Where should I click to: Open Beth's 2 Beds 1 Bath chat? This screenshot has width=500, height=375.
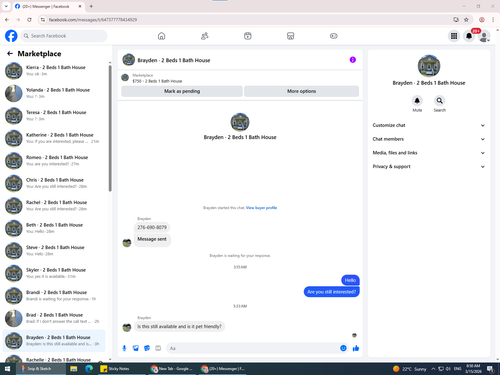(x=55, y=228)
